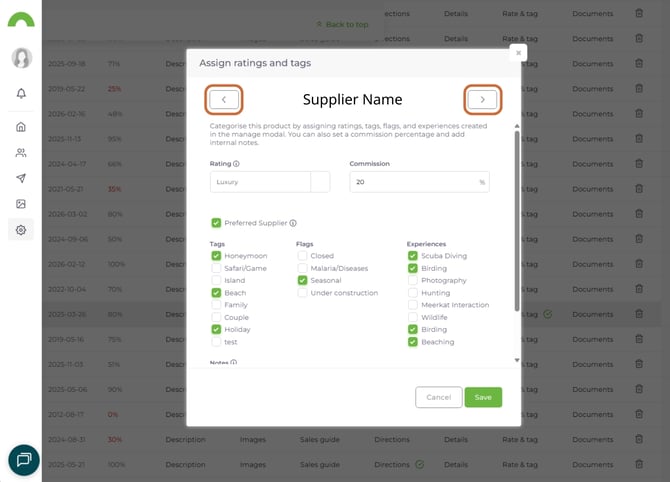Open the Rating dropdown
Viewport: 670px width, 482px height.
[320, 182]
